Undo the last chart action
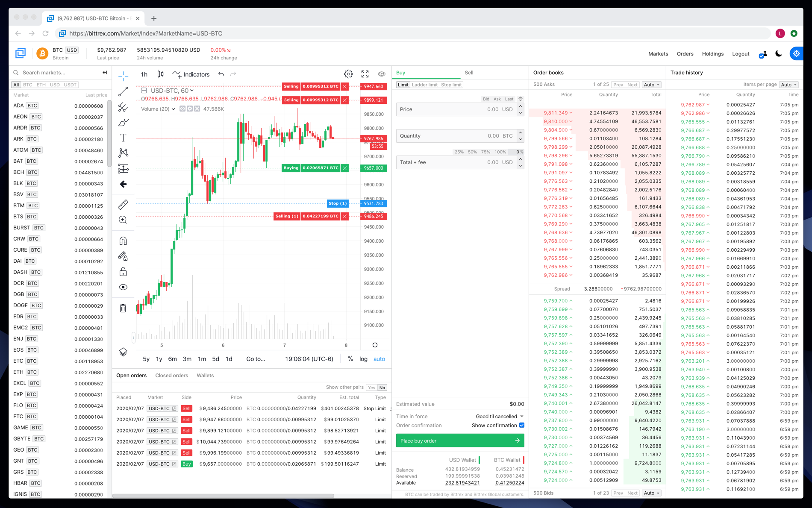Image resolution: width=812 pixels, height=508 pixels. [221, 74]
